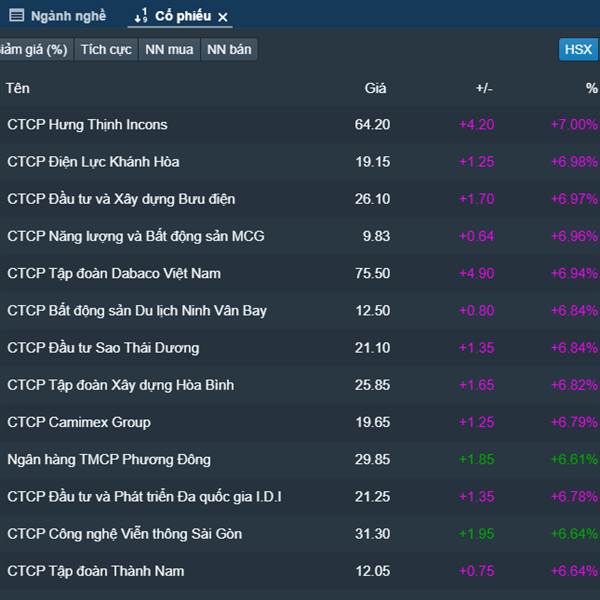Screen dimensions: 600x600
Task: Click percentage +6.94% of Dabaco
Action: click(574, 273)
